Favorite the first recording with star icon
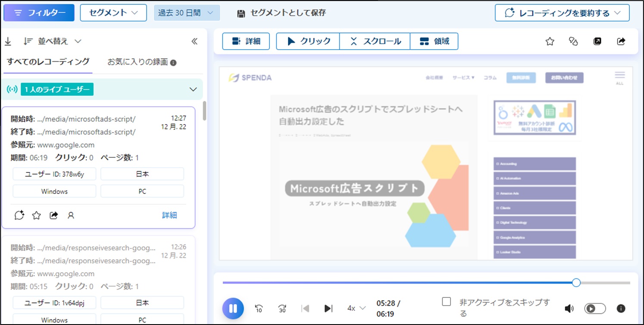Screen dimensions: 644x325 click(37, 215)
